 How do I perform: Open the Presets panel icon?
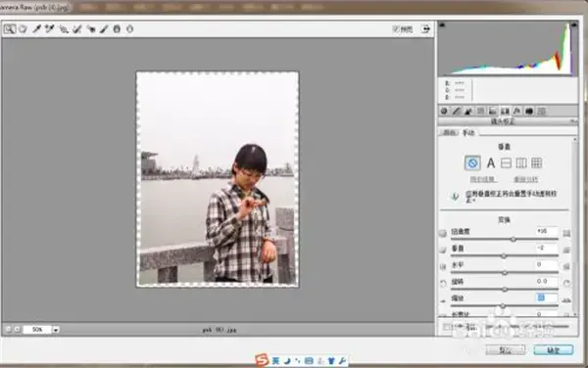(541, 111)
